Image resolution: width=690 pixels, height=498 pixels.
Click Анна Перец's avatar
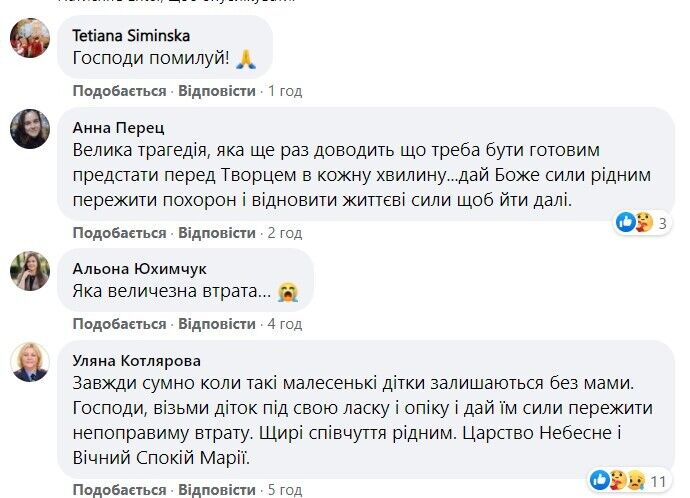pos(30,129)
